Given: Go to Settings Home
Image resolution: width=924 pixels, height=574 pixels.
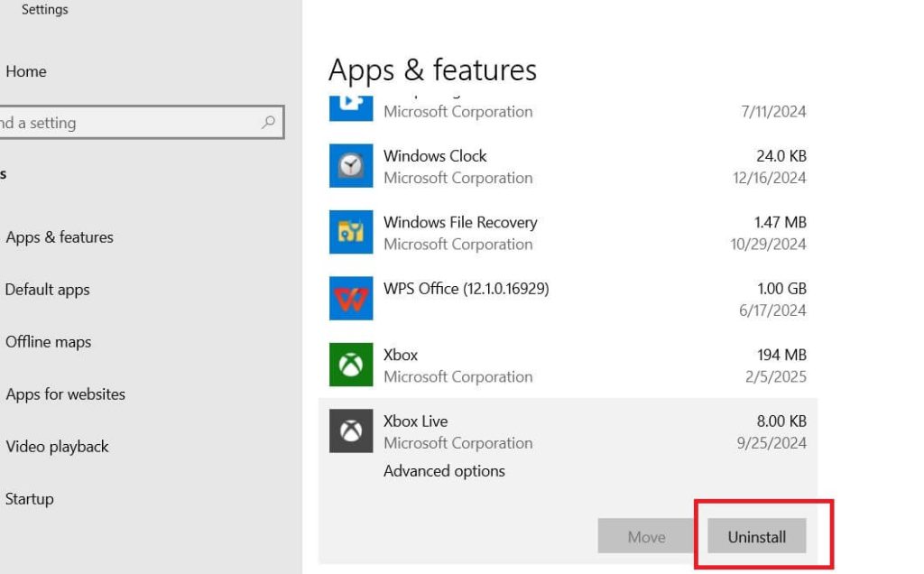Looking at the screenshot, I should (26, 71).
